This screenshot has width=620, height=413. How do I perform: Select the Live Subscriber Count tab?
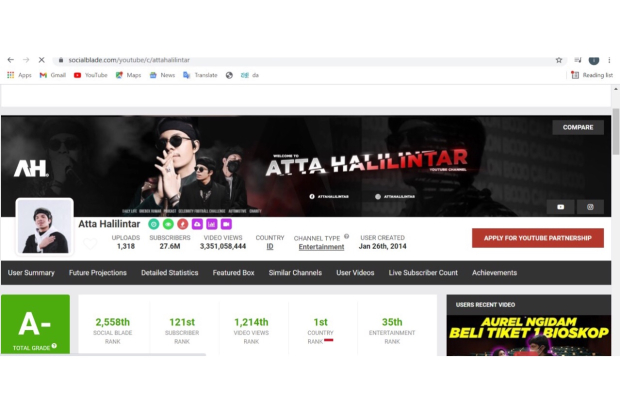423,273
